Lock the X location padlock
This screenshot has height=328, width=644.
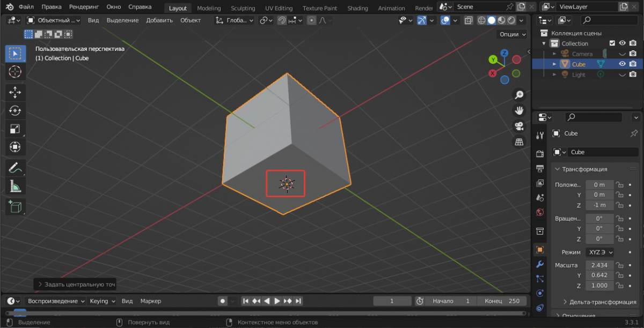619,184
